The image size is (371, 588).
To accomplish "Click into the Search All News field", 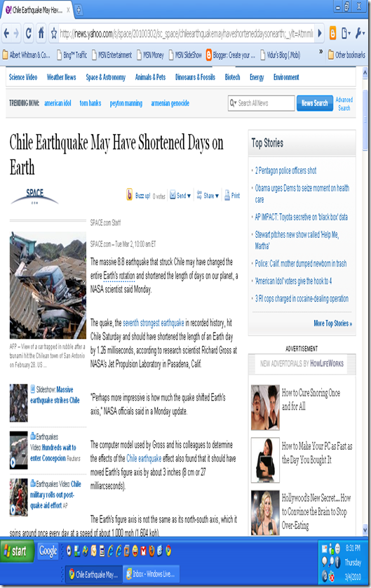I will pyautogui.click(x=262, y=103).
